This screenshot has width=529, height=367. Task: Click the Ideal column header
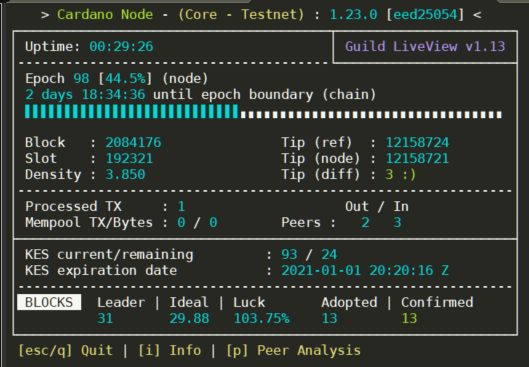(189, 302)
